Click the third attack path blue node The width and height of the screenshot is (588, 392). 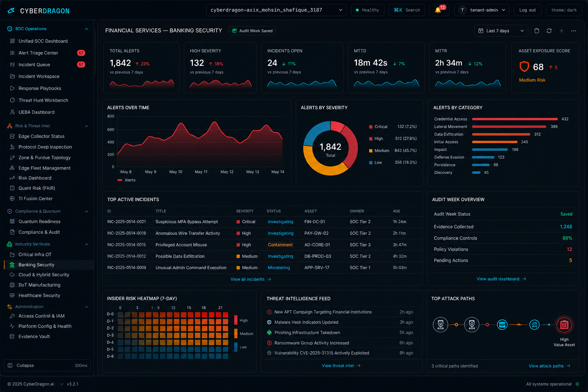(502, 325)
